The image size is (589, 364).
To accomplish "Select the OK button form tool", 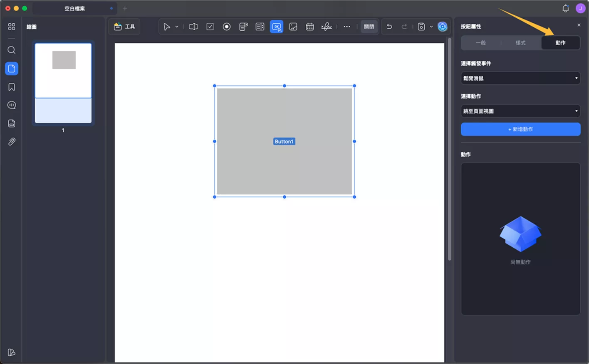I will 277,27.
